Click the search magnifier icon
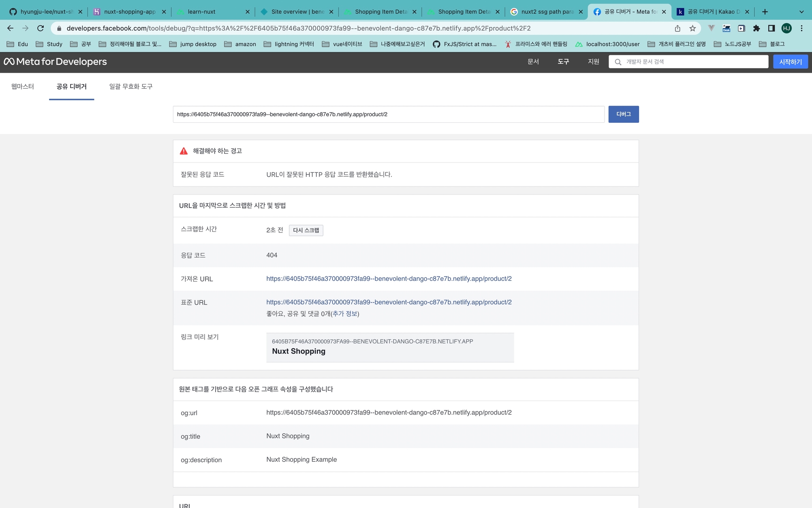This screenshot has width=812, height=508. [x=618, y=62]
